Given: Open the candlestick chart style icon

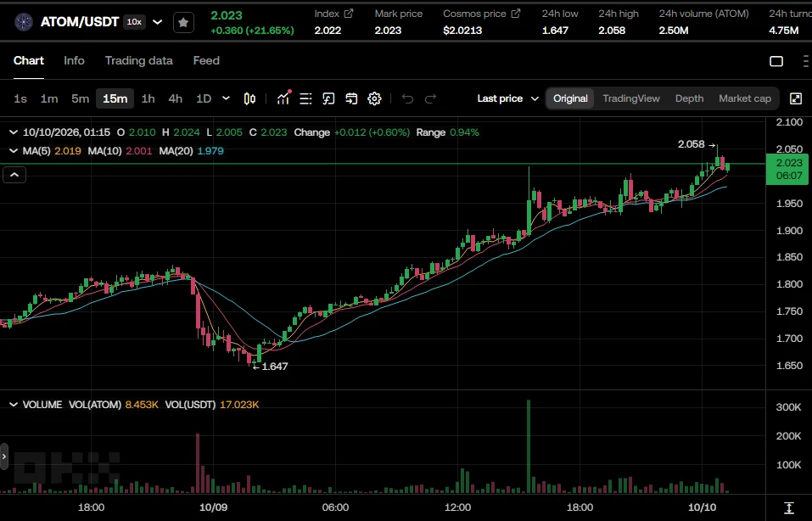Looking at the screenshot, I should [x=249, y=98].
